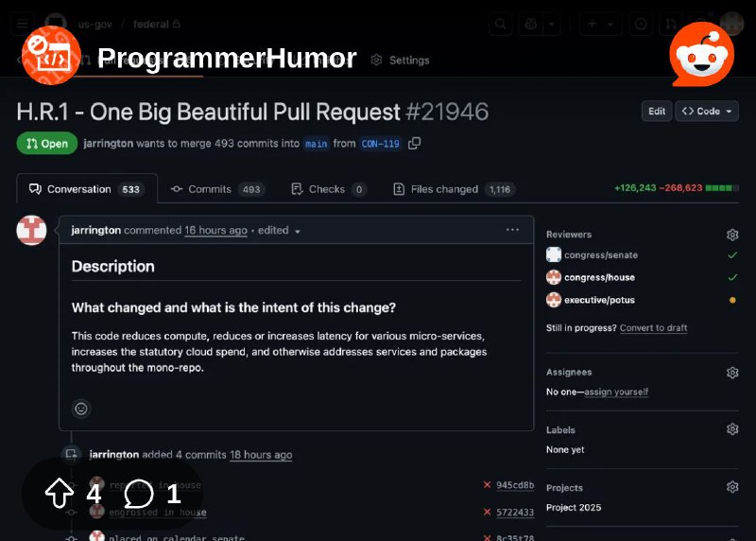Click the us-gov organization name

click(x=95, y=25)
